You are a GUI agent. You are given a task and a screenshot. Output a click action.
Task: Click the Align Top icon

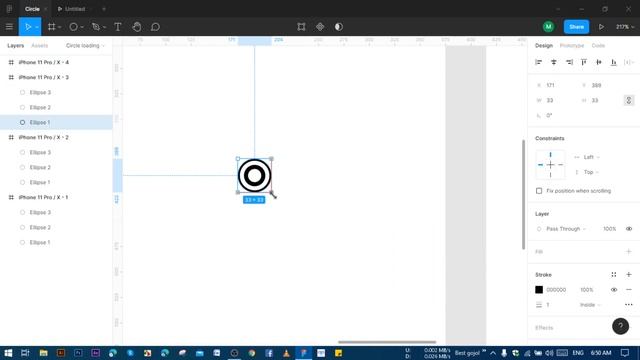coord(584,62)
